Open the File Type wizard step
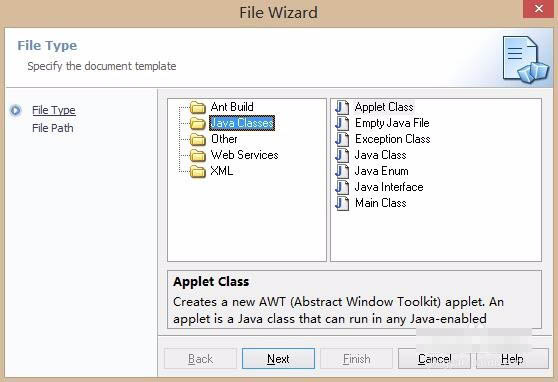The image size is (558, 382). pos(54,110)
